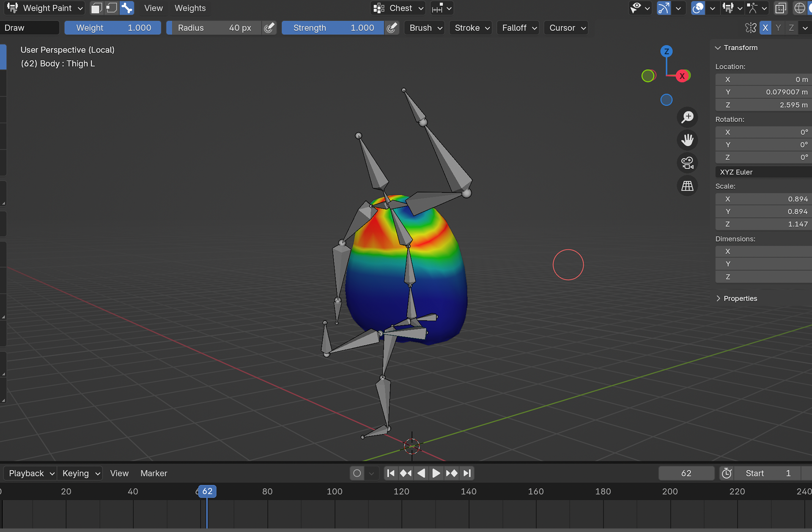Enable vertex selection masking icon
The image size is (812, 532).
[112, 8]
